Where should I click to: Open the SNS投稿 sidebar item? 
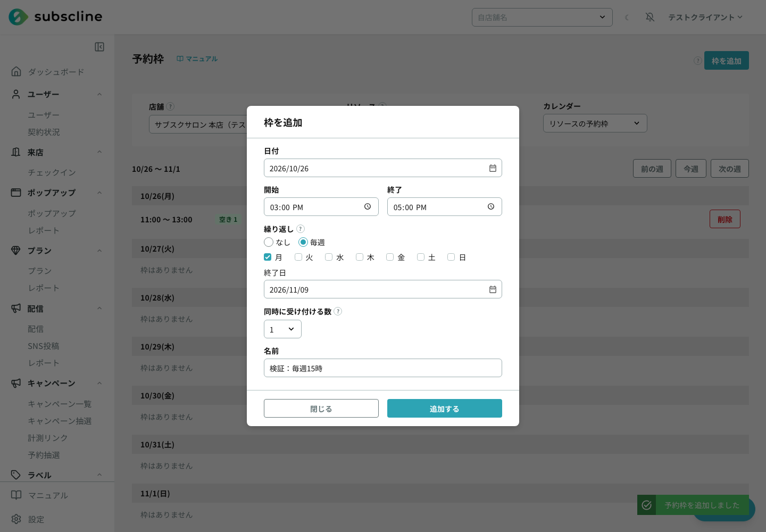coord(44,346)
